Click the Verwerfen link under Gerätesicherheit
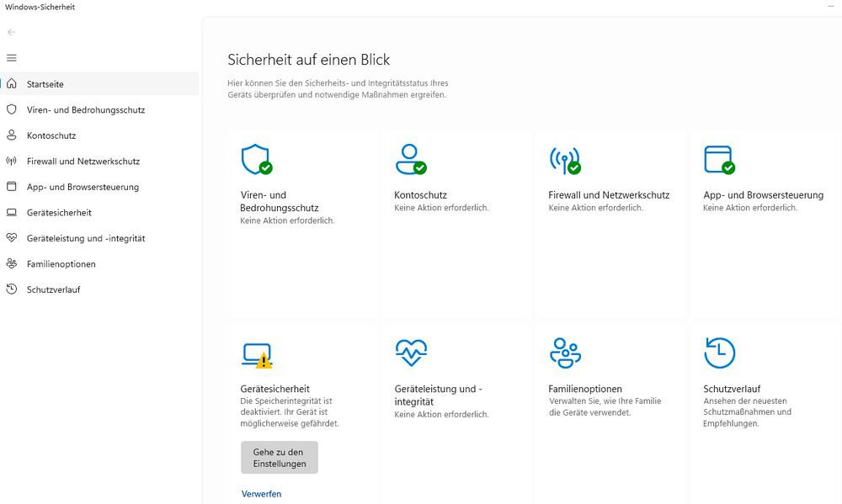 coord(261,493)
